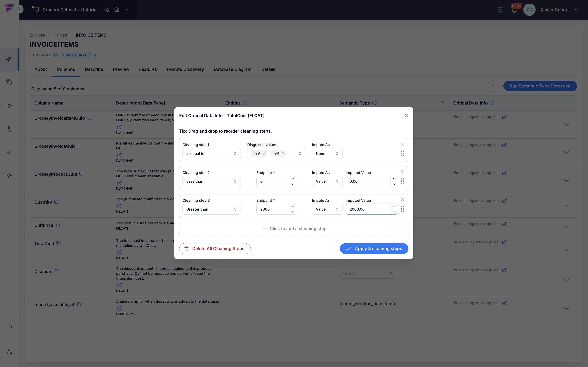
Task: Click the Critical Data Info help icon
Action: coord(492,103)
